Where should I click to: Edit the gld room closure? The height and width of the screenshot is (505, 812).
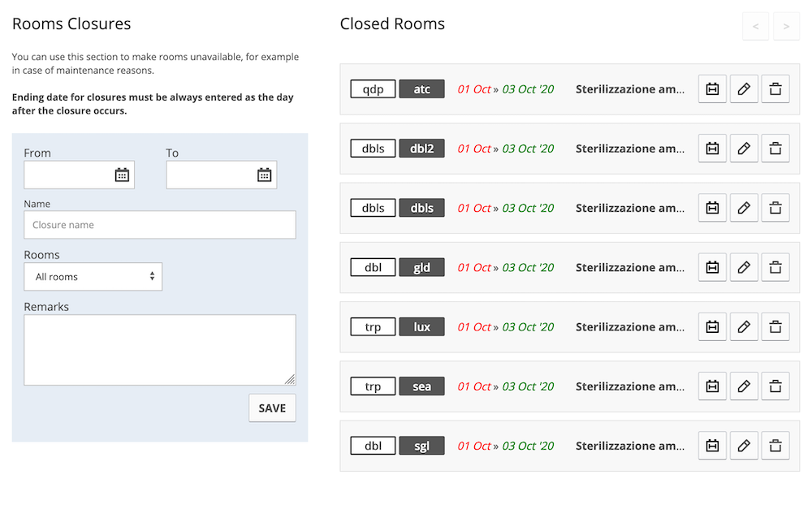coord(744,267)
